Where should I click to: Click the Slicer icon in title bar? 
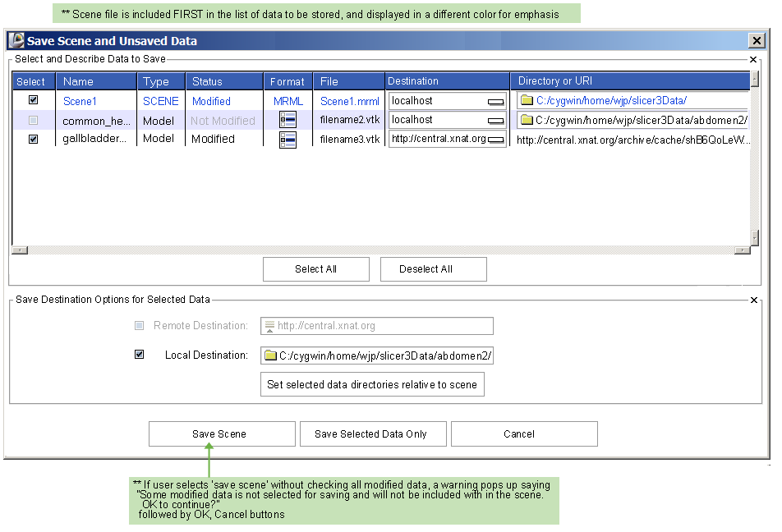click(x=16, y=40)
